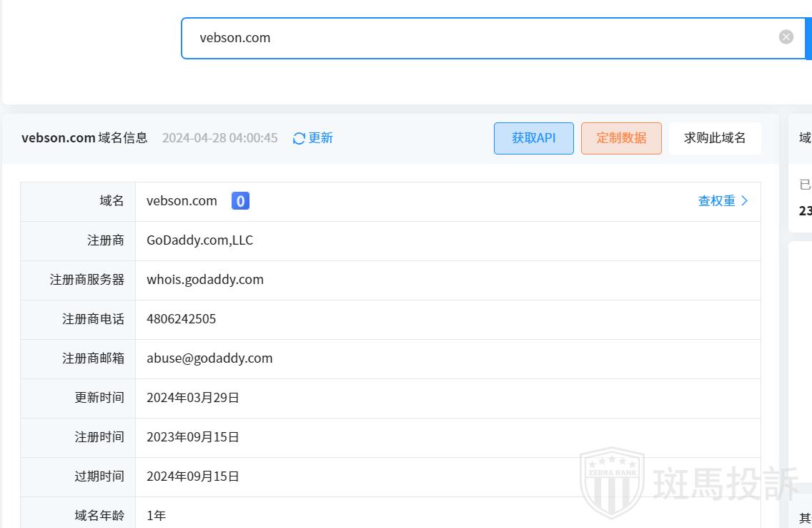Click the blue 0 weight badge
Image resolution: width=812 pixels, height=528 pixels.
tap(240, 201)
